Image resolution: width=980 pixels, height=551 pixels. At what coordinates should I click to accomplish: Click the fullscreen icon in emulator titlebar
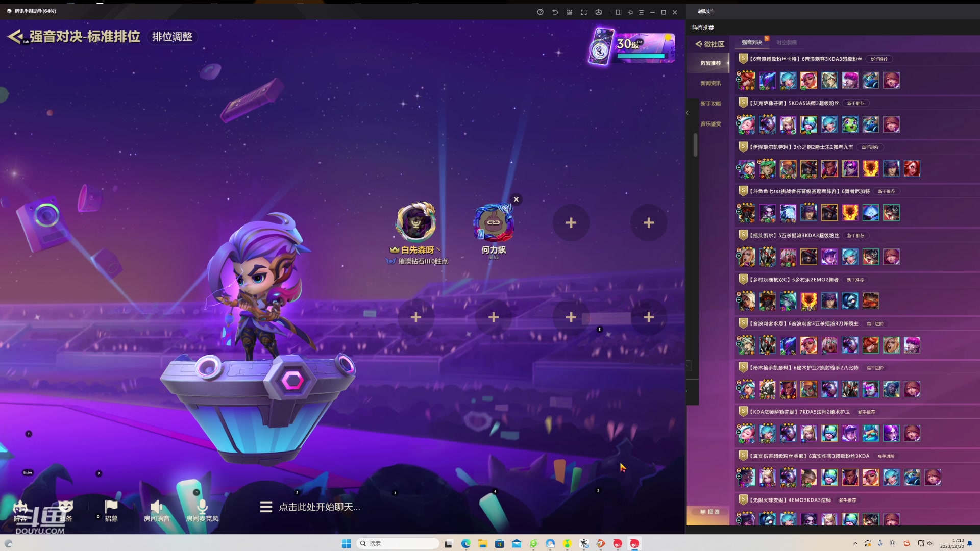[584, 12]
